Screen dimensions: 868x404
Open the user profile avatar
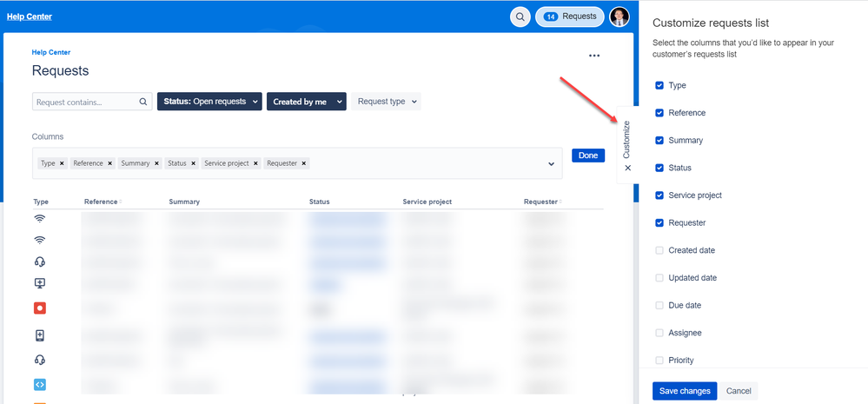tap(620, 17)
